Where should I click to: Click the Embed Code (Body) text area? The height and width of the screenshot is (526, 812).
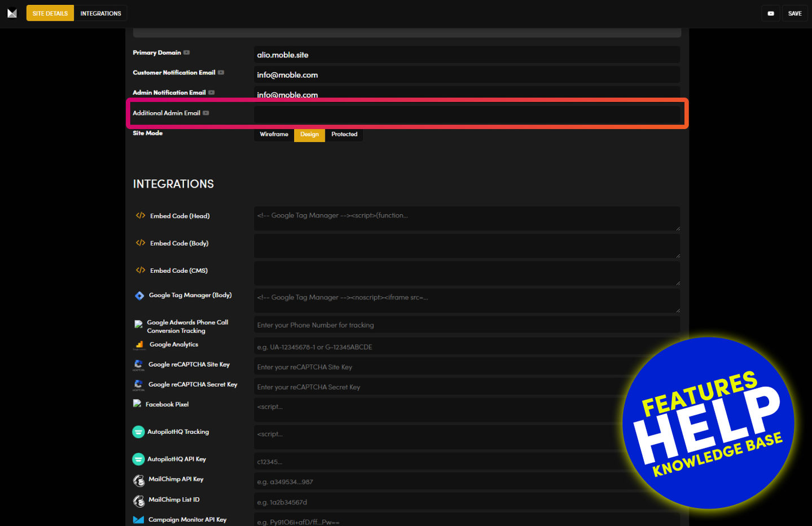[466, 246]
